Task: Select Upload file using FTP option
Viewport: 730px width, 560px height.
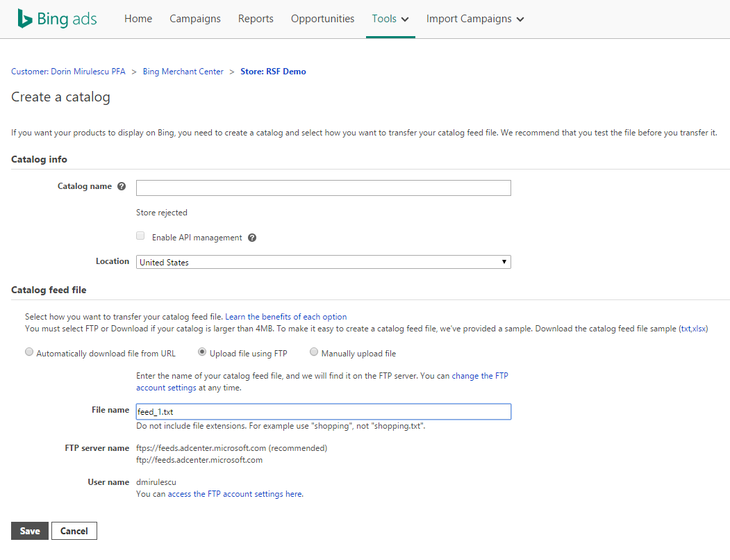Action: [202, 352]
